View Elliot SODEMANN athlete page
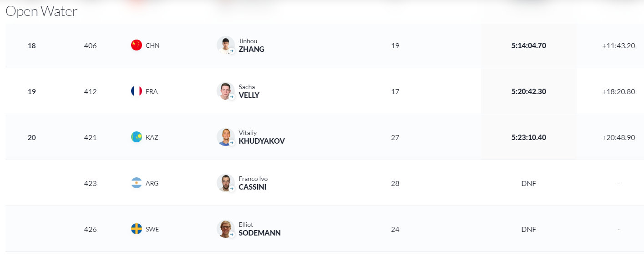This screenshot has width=644, height=256. click(x=259, y=229)
